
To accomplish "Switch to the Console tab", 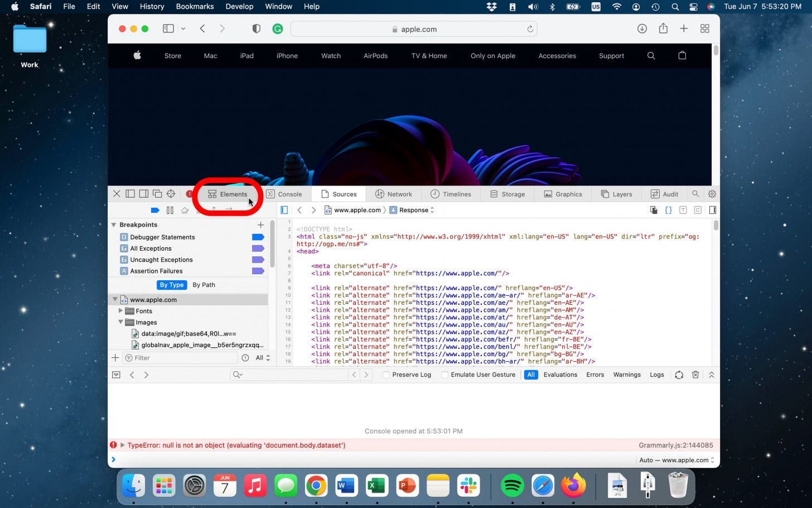I will (284, 194).
